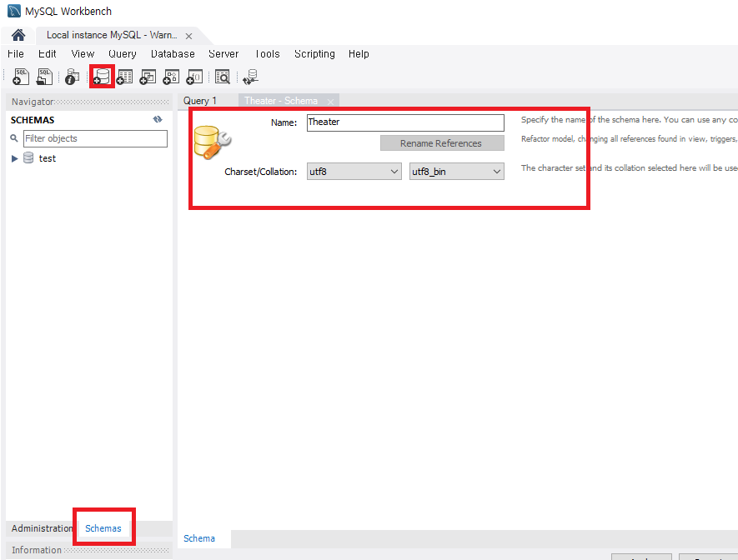Click the Rename References button
The width and height of the screenshot is (738, 560).
(x=442, y=143)
